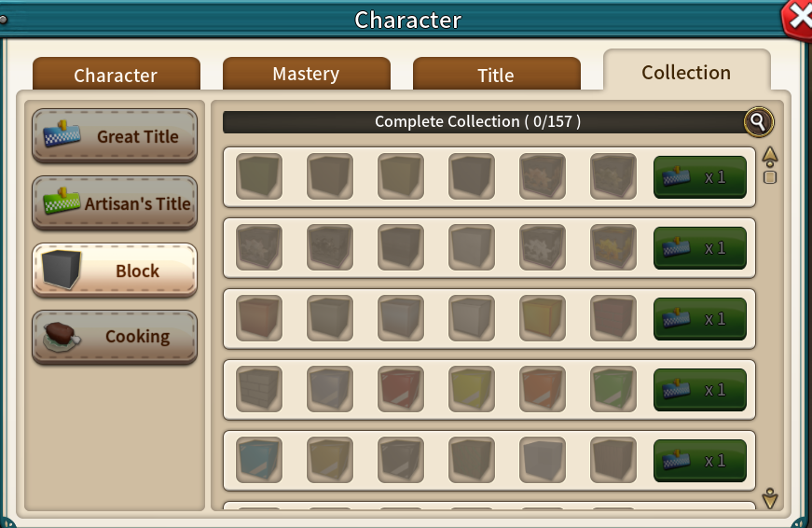
Task: Switch to the Character tab
Action: [116, 74]
